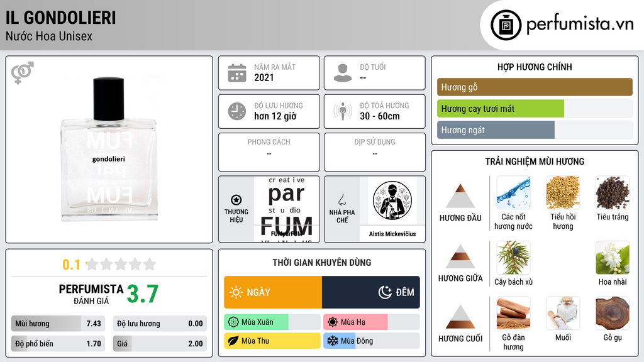This screenshot has height=362, width=644.
Task: Click the Muối salt jar image
Action: pyautogui.click(x=563, y=313)
